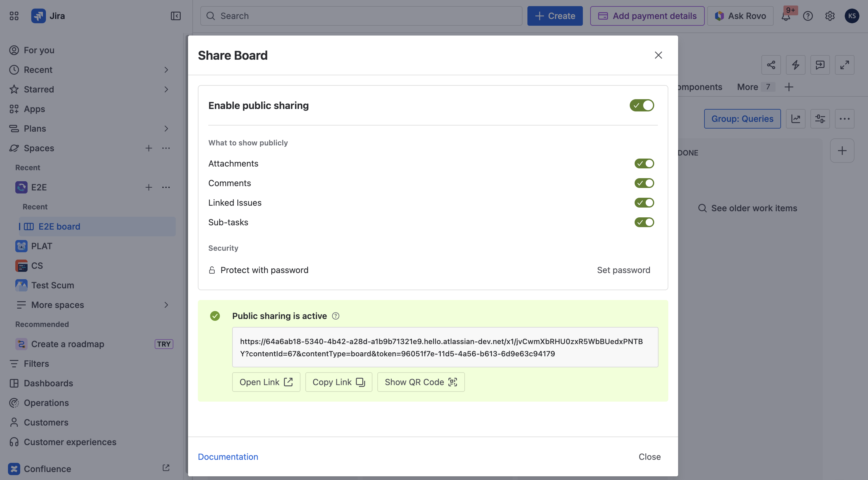Toggle the Sub-tasks switch
Screen dimensions: 868x480
pos(644,222)
